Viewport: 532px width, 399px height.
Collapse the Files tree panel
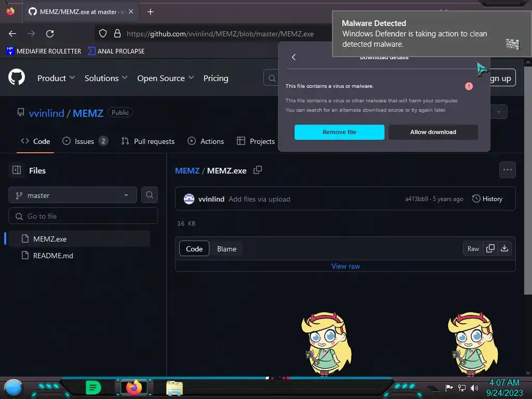17,170
